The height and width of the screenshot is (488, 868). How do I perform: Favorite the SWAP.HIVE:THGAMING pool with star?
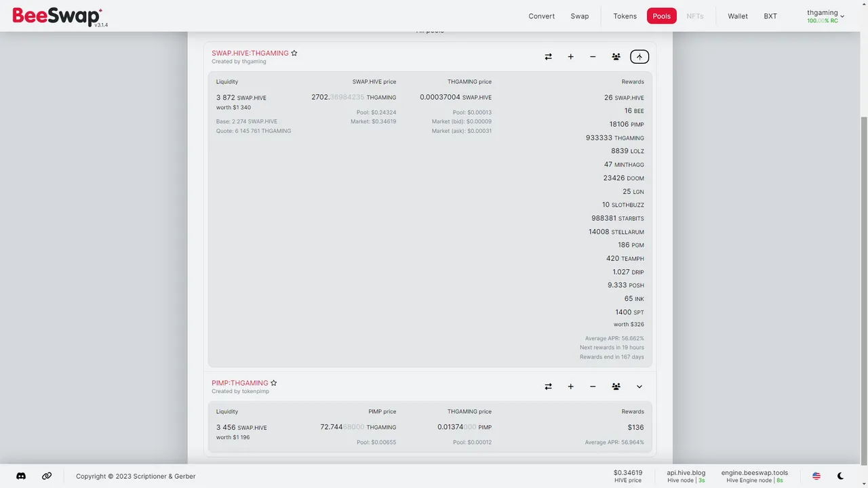click(x=294, y=53)
